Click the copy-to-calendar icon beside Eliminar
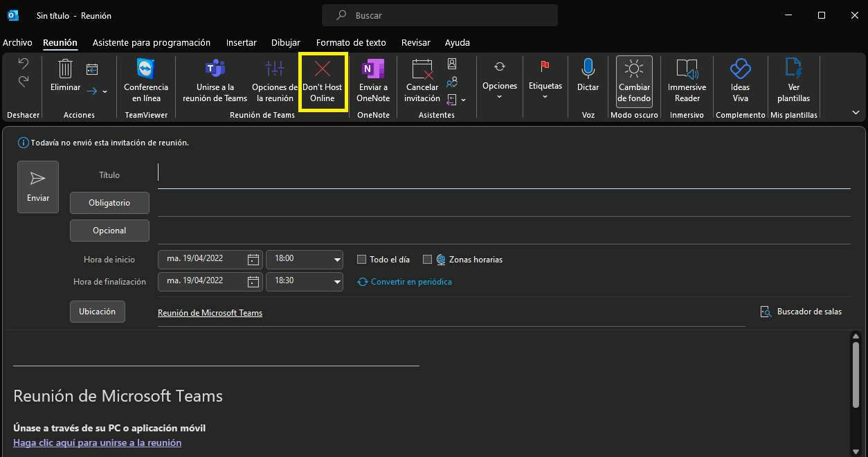 click(x=92, y=69)
